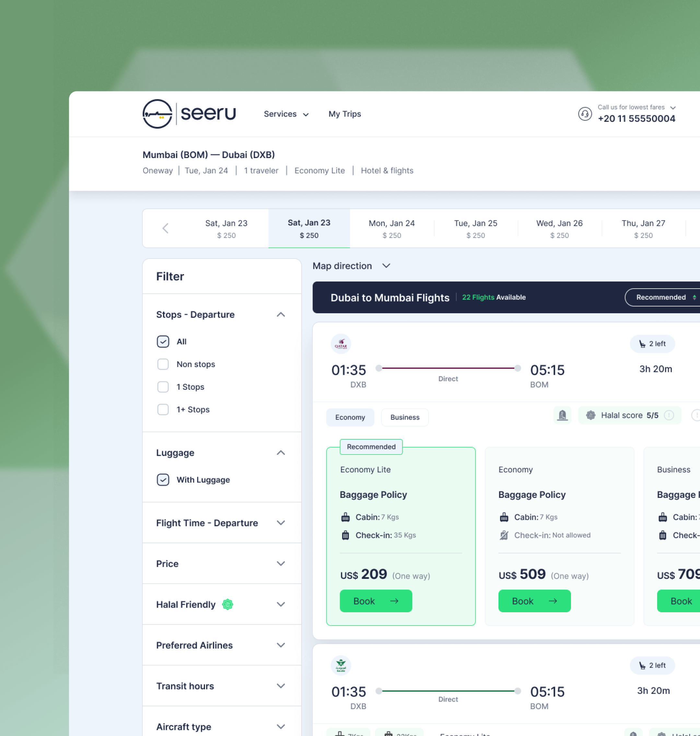Click Economy Lite check-in luggage icon
700x736 pixels.
[345, 535]
